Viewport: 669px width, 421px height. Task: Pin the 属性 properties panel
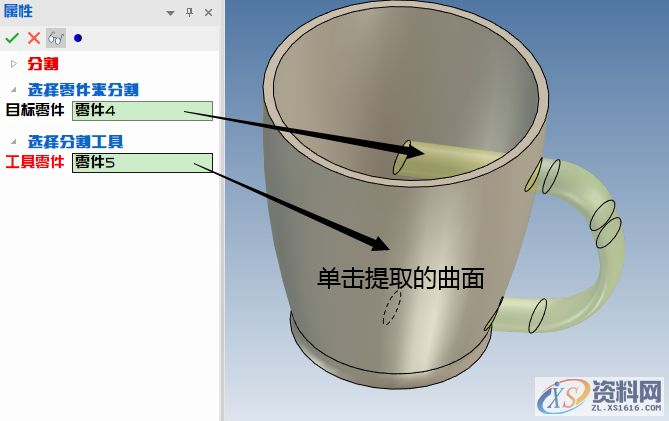189,12
